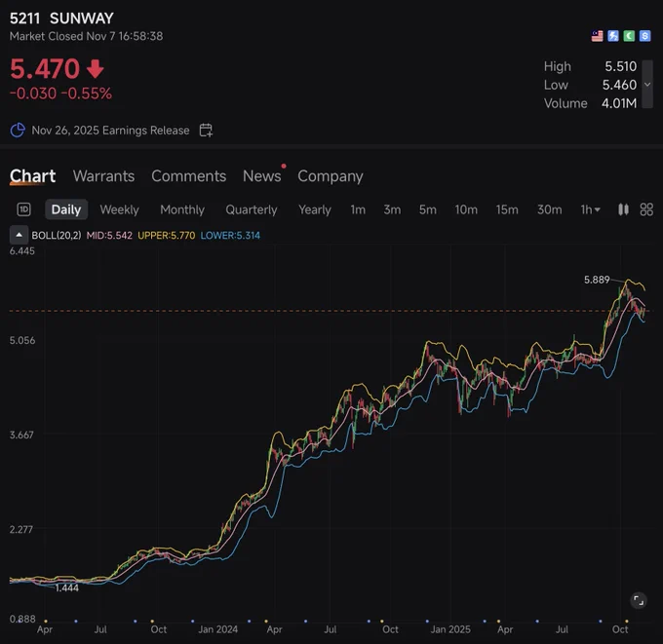
Task: Select the Daily timeframe
Action: point(66,209)
